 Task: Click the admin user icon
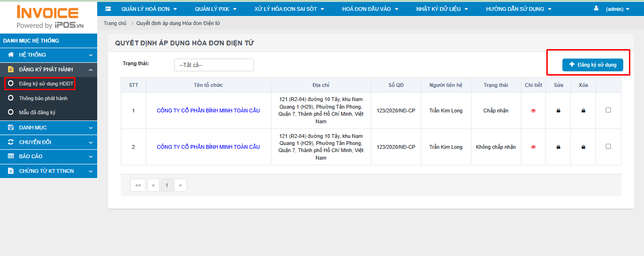[596, 9]
